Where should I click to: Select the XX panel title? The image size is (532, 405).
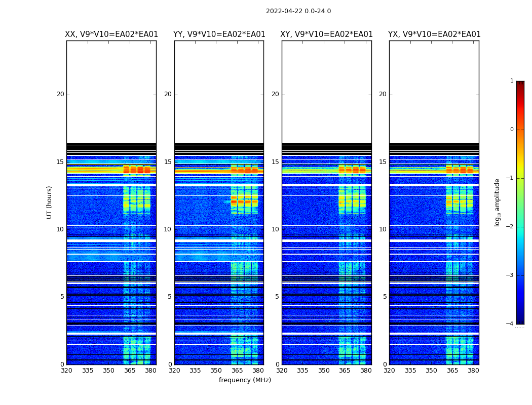tap(111, 34)
